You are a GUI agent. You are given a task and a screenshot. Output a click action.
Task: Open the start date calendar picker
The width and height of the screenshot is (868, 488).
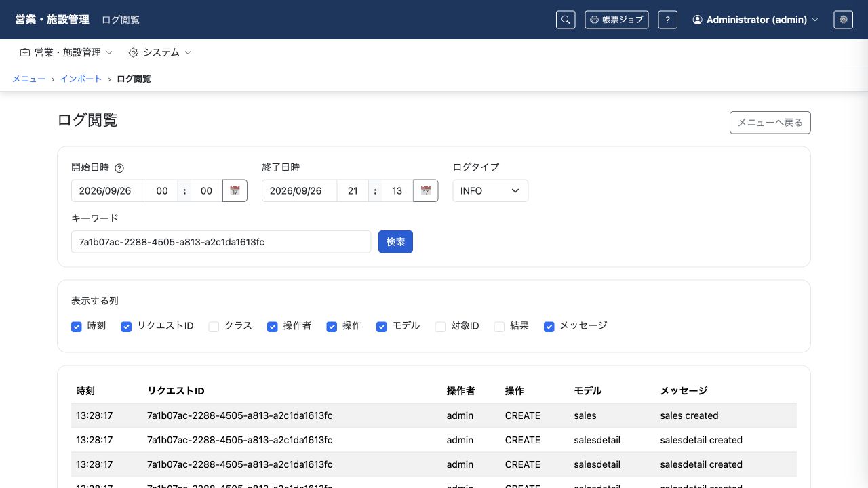click(x=235, y=191)
